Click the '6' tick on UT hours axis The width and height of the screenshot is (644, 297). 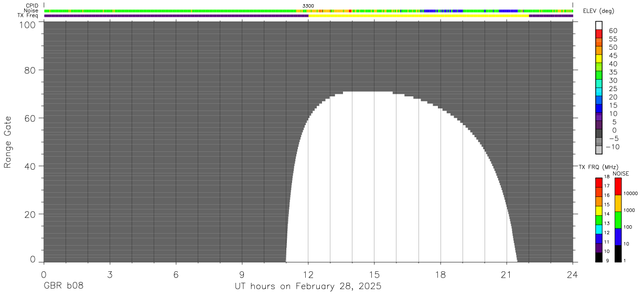176,274
